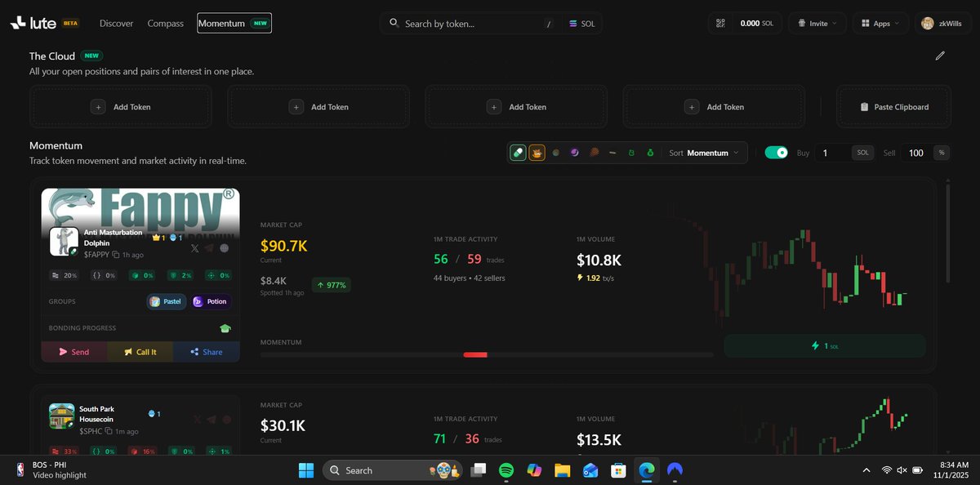Open the Windows Start menu
Screen dimensions: 980x485
306,470
